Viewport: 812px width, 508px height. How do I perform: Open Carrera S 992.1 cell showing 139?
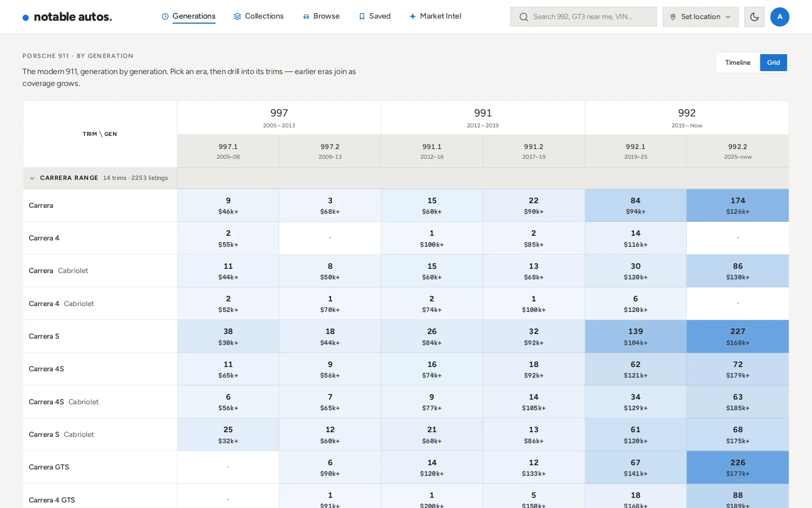click(x=636, y=336)
